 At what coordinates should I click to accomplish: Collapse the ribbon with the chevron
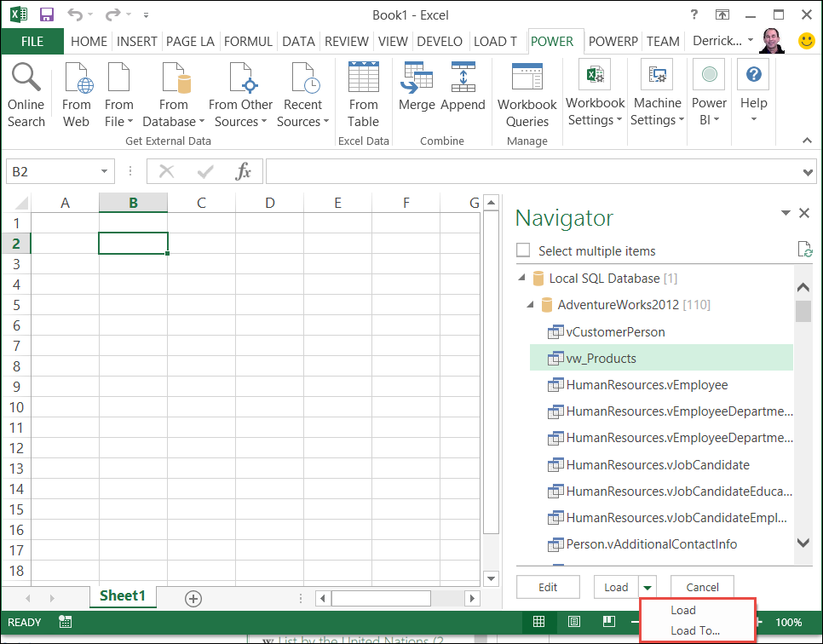click(x=808, y=141)
